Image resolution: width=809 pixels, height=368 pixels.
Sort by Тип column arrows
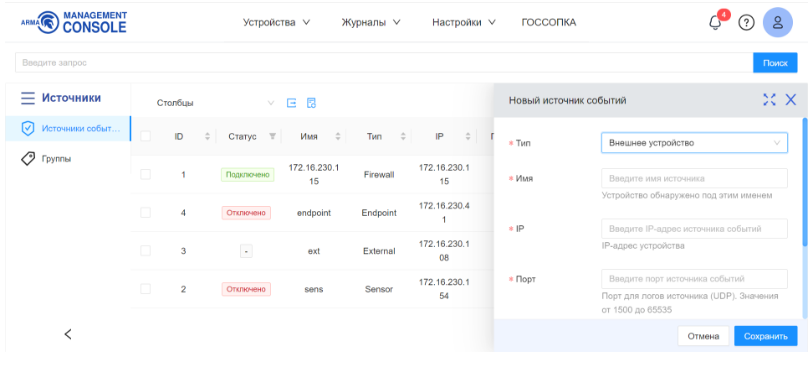click(x=403, y=136)
